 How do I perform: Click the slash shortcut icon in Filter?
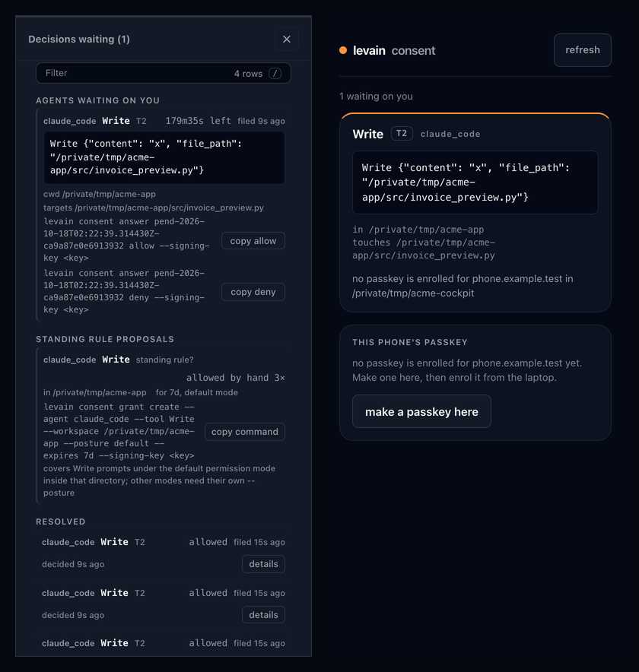tap(275, 73)
